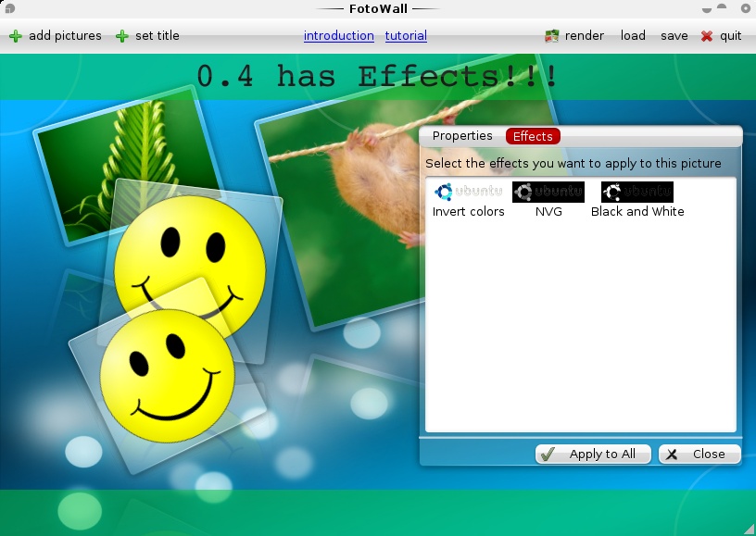Click the 'Black and White' label

(x=637, y=212)
